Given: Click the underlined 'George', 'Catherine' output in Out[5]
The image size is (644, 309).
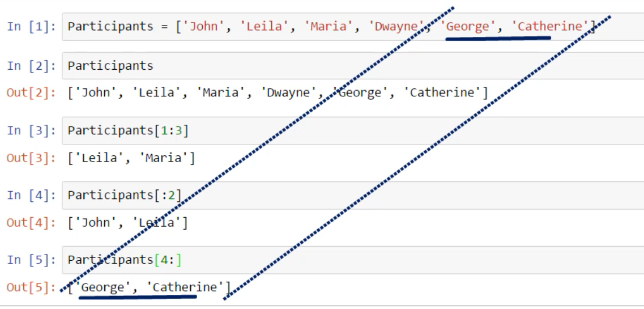Looking at the screenshot, I should click(x=150, y=287).
